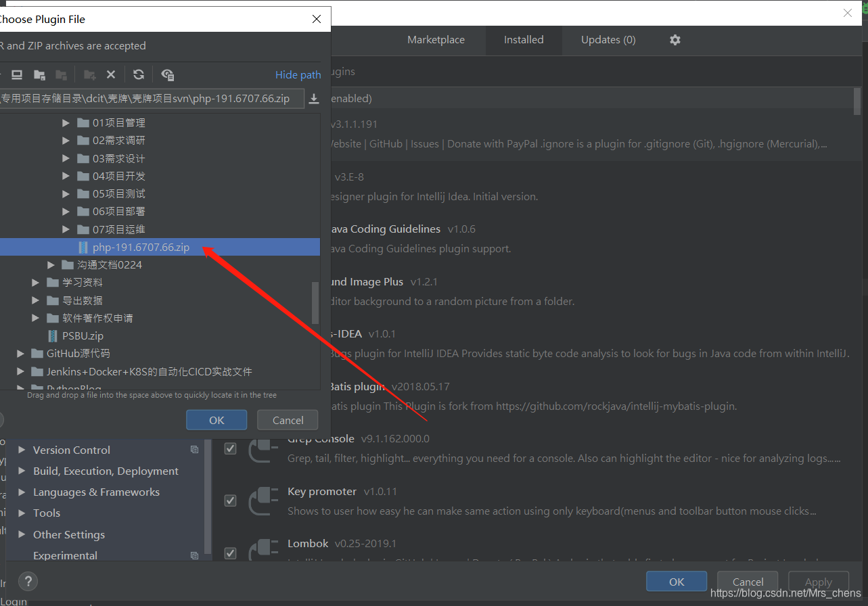Click PSBU.zip archive icon

(53, 335)
